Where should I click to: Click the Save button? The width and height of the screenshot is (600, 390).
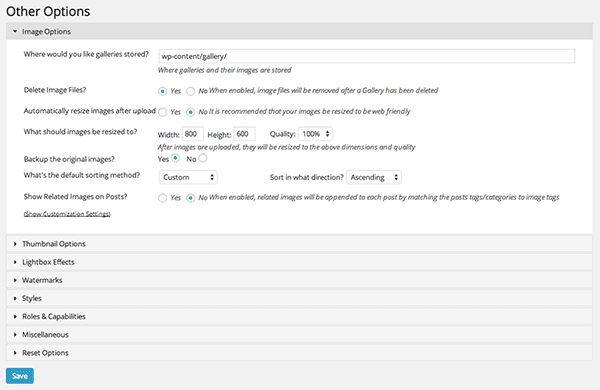[x=20, y=376]
